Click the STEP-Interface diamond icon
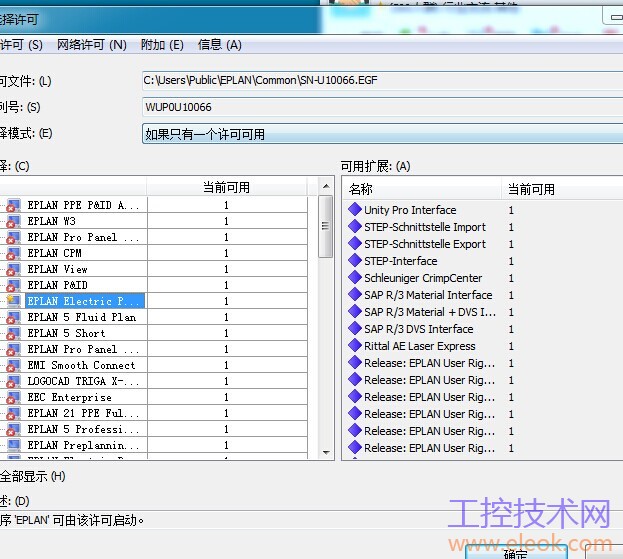This screenshot has width=623, height=559. click(x=354, y=261)
